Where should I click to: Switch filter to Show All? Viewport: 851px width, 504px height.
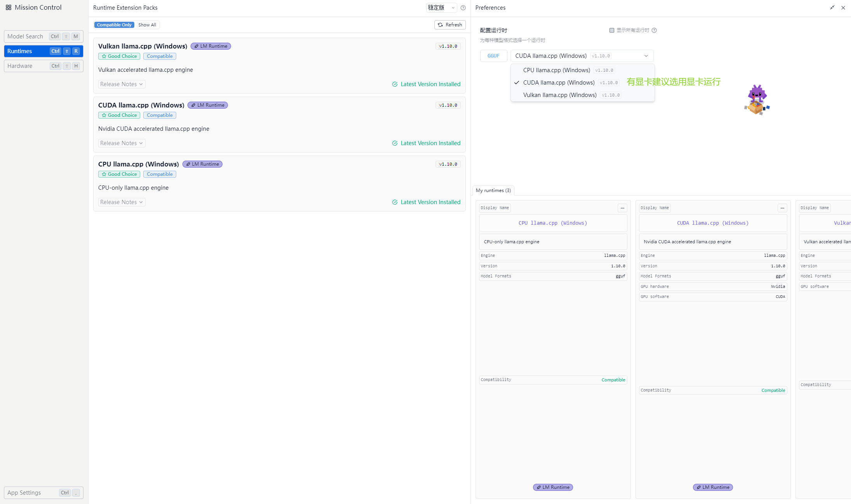point(147,25)
